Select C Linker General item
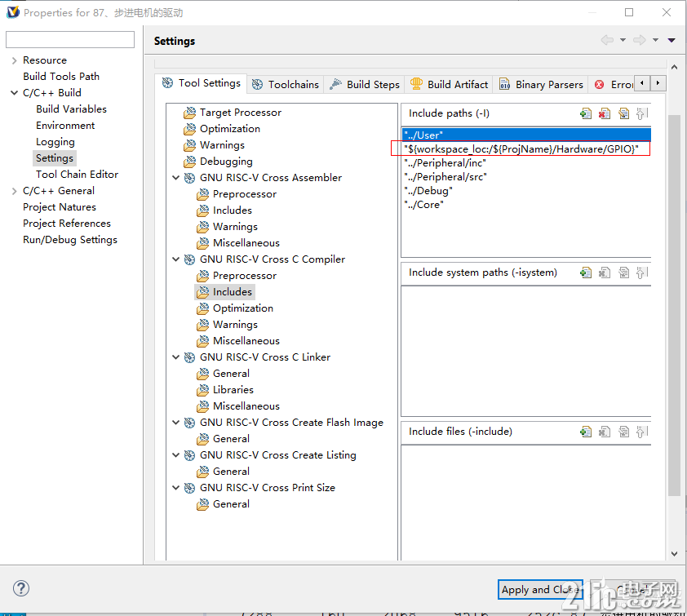The image size is (687, 616). click(x=231, y=374)
